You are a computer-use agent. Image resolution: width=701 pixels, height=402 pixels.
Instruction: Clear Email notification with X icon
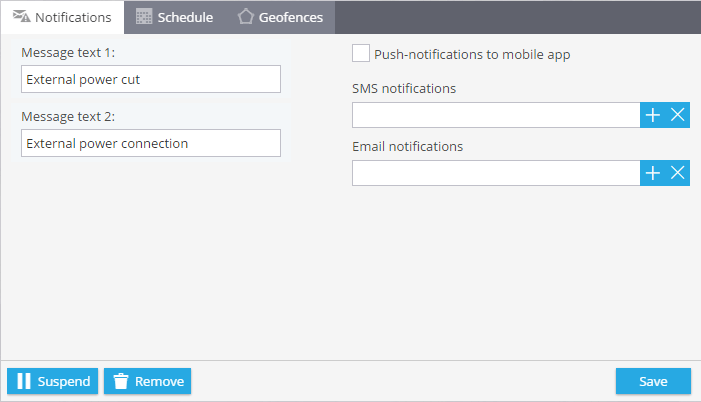tap(678, 173)
